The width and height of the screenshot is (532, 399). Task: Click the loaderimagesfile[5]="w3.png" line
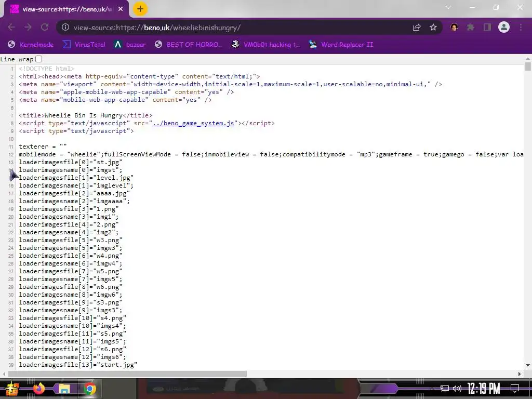71,240
